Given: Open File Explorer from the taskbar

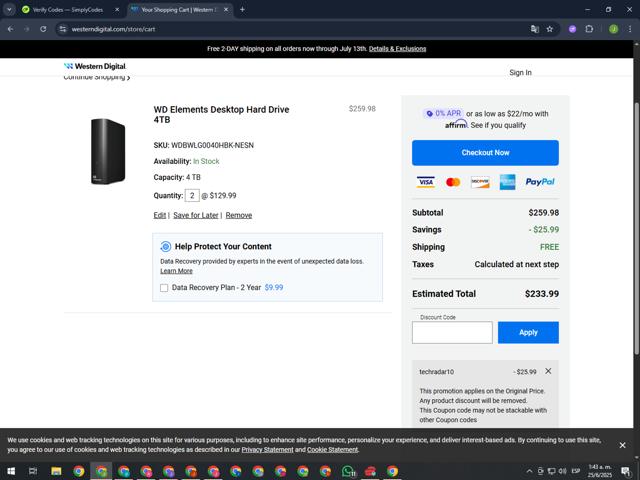Looking at the screenshot, I should pos(56,471).
